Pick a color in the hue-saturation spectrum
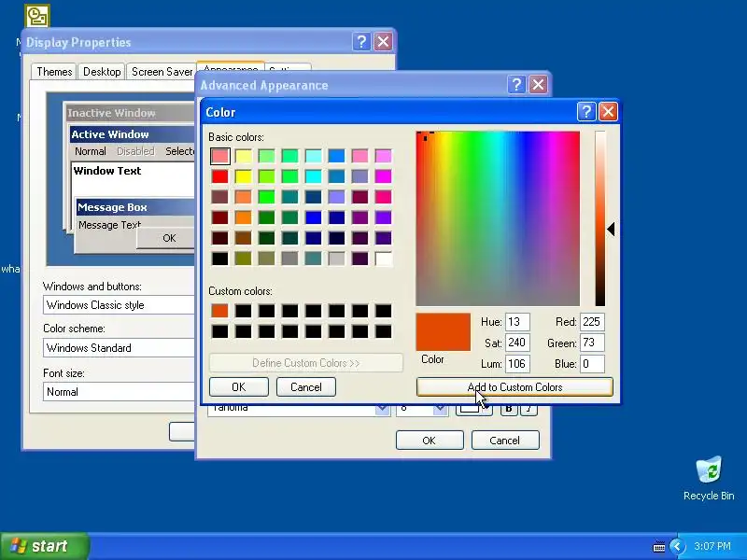Screen dimensions: 747x560 point(498,218)
